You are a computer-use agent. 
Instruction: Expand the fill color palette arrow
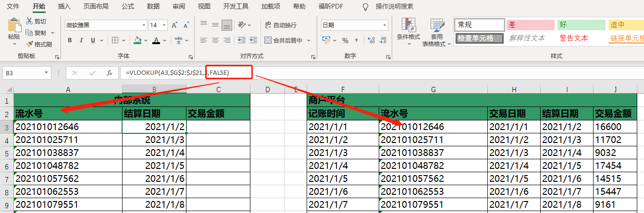pos(146,40)
